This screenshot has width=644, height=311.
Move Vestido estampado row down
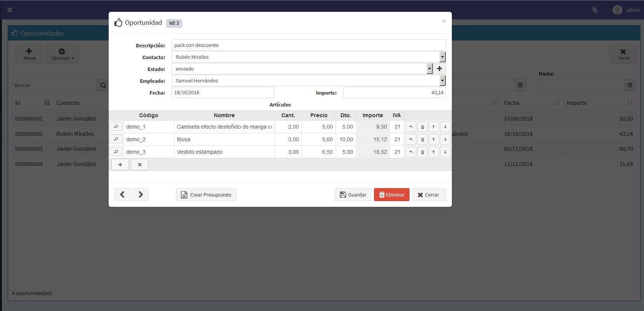[445, 152]
